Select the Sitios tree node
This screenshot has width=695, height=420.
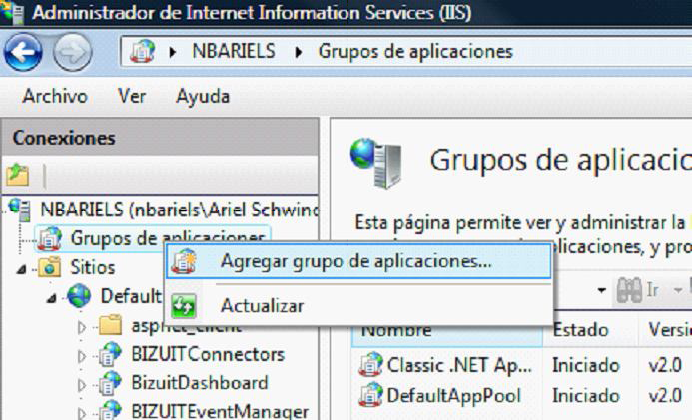(93, 267)
